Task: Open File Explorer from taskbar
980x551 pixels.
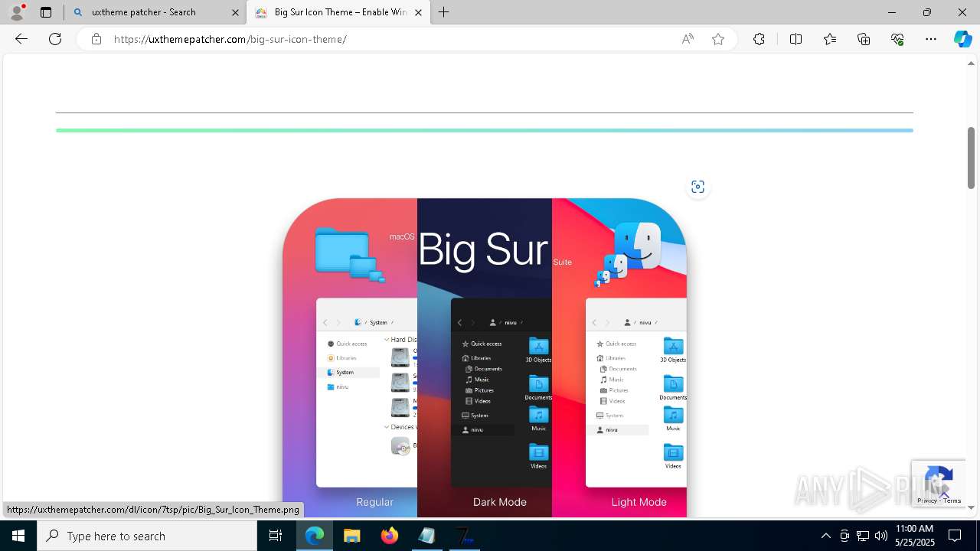Action: (x=351, y=536)
